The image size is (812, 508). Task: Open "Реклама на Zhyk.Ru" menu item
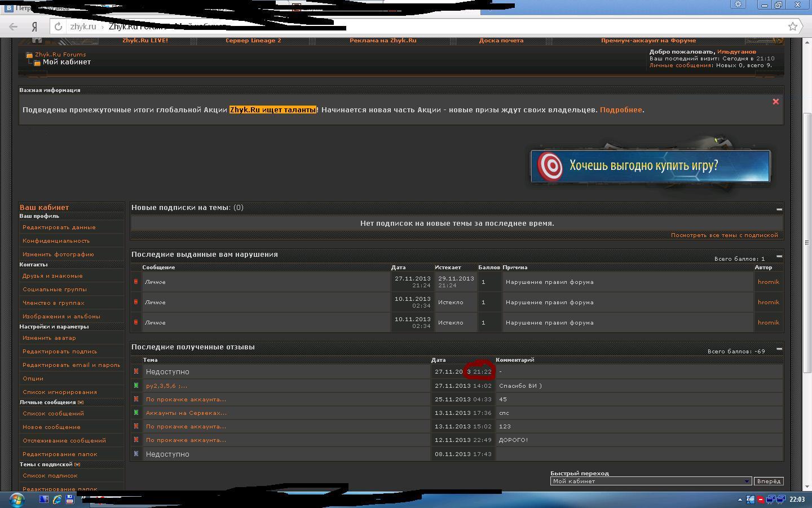point(383,41)
